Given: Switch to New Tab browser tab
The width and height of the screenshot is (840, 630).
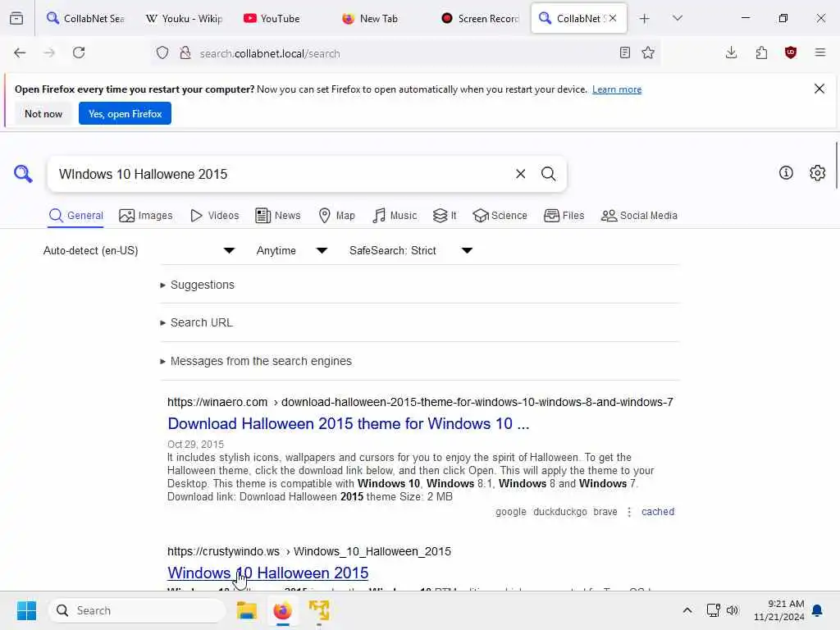Looking at the screenshot, I should point(379,19).
